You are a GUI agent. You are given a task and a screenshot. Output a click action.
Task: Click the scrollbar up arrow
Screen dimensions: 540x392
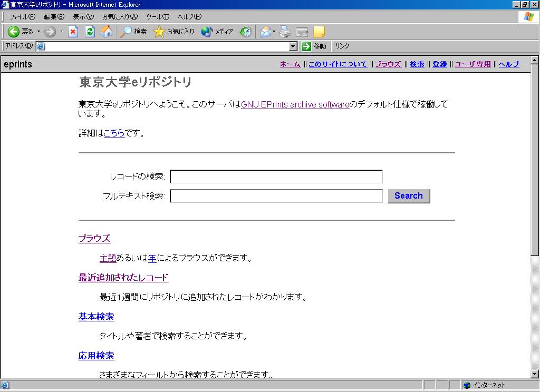coord(535,60)
